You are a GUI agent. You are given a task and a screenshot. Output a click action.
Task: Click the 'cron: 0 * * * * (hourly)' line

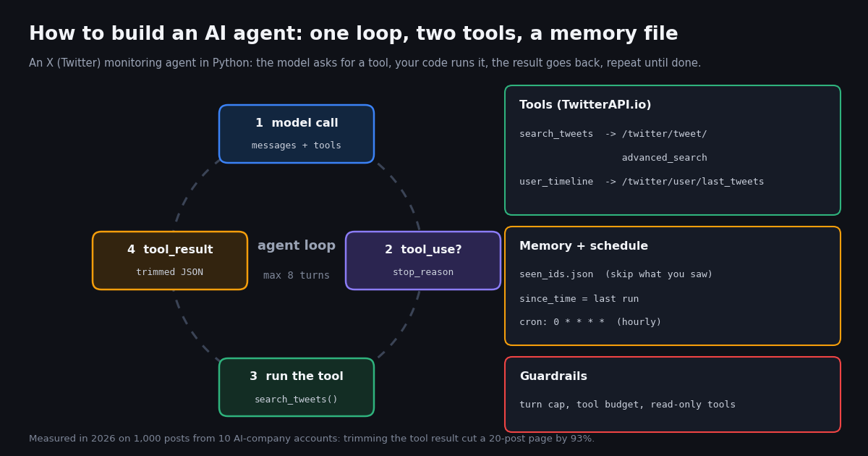point(590,322)
